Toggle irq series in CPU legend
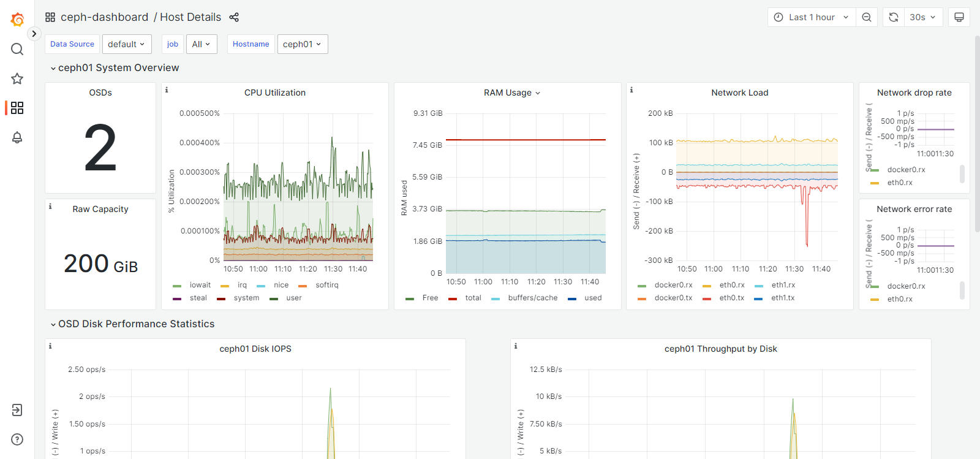Image resolution: width=980 pixels, height=459 pixels. 242,285
